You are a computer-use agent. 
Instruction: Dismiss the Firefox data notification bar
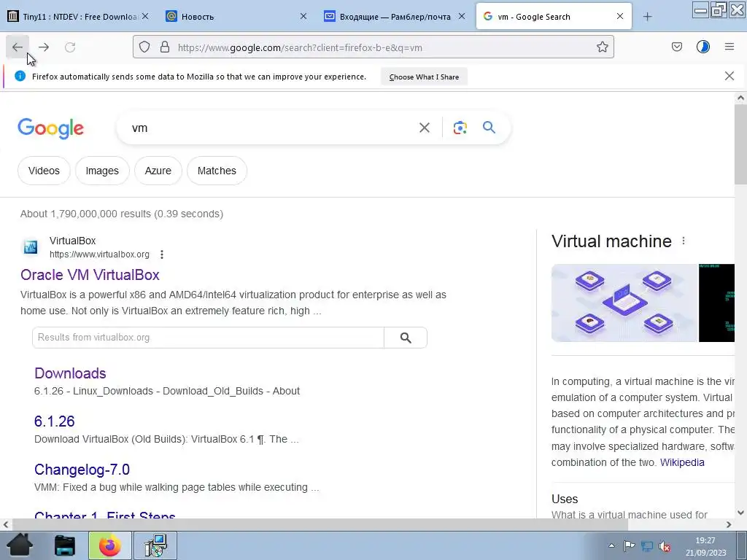[x=729, y=76]
